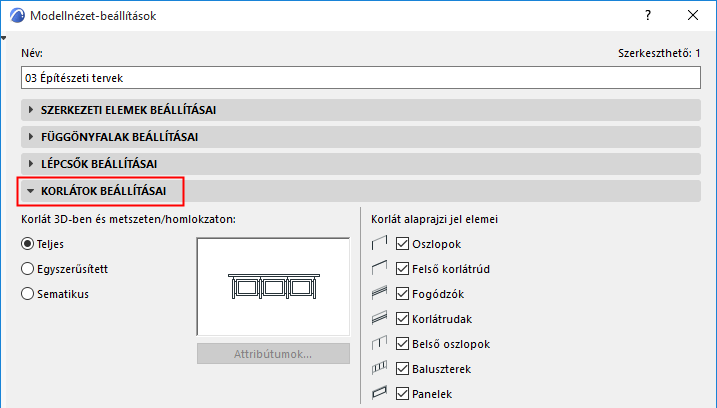
Task: Collapse Korlátok beállításai section
Action: pyautogui.click(x=361, y=191)
